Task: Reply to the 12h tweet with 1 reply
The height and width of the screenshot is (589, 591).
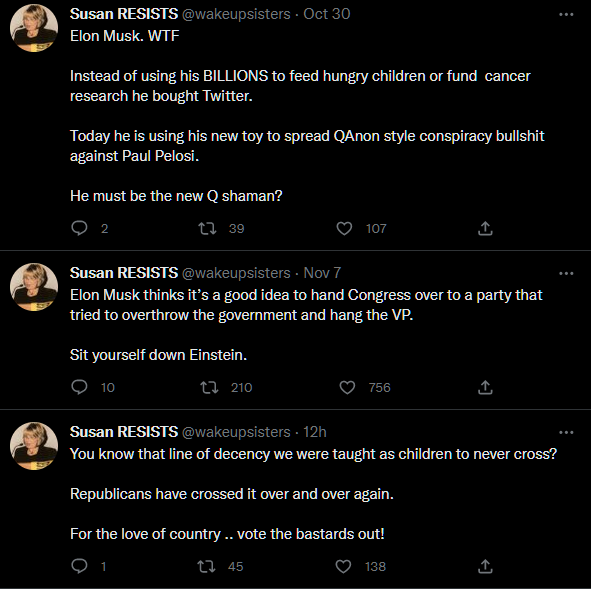Action: pyautogui.click(x=79, y=566)
